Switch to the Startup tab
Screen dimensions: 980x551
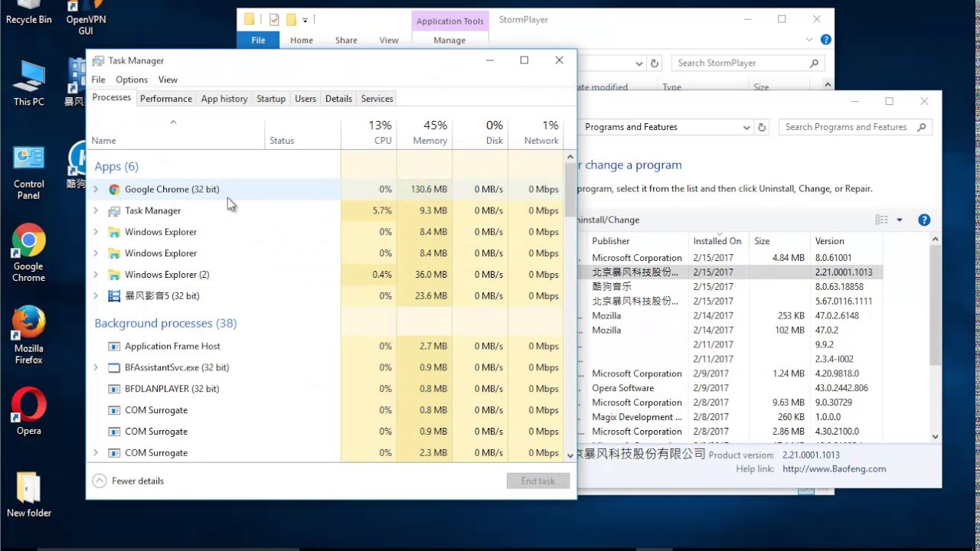tap(271, 99)
